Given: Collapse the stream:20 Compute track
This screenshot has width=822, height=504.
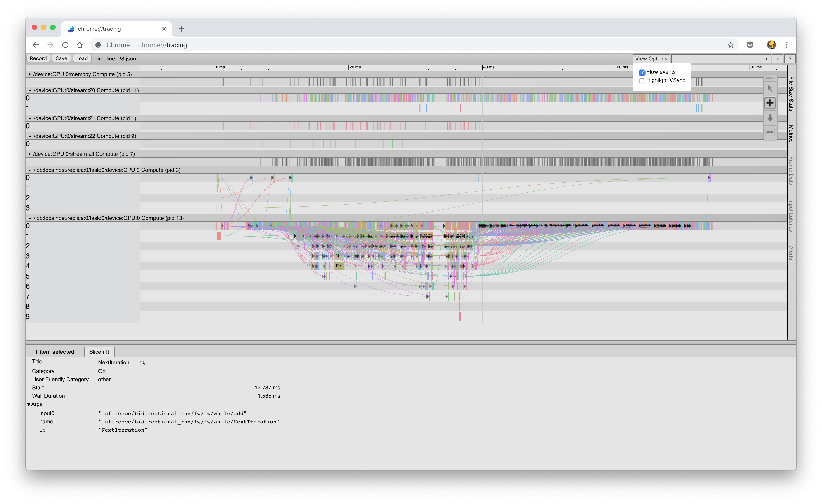Looking at the screenshot, I should point(30,90).
